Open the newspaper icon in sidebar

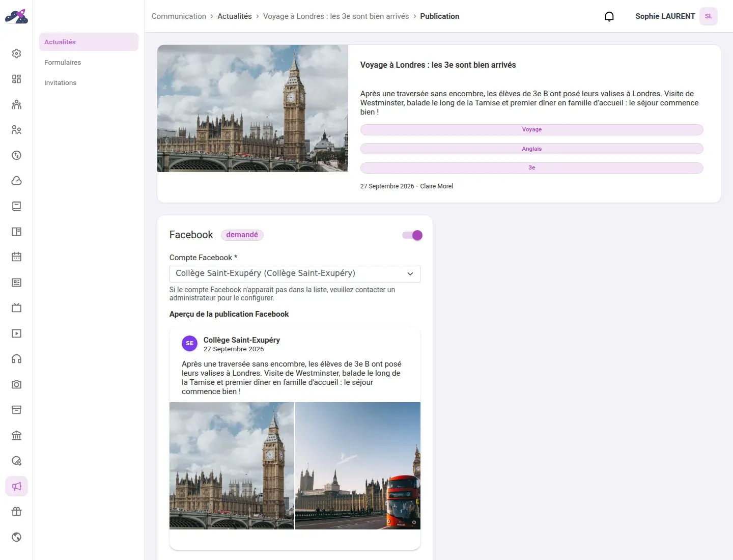(16, 283)
